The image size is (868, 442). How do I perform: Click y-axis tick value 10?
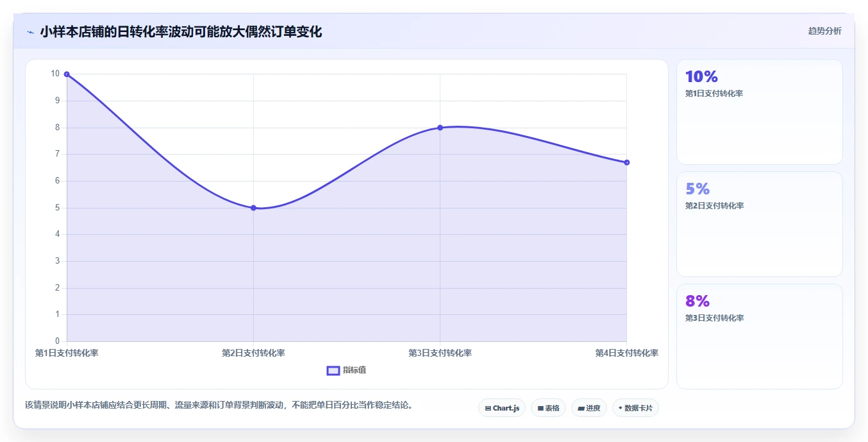click(55, 74)
